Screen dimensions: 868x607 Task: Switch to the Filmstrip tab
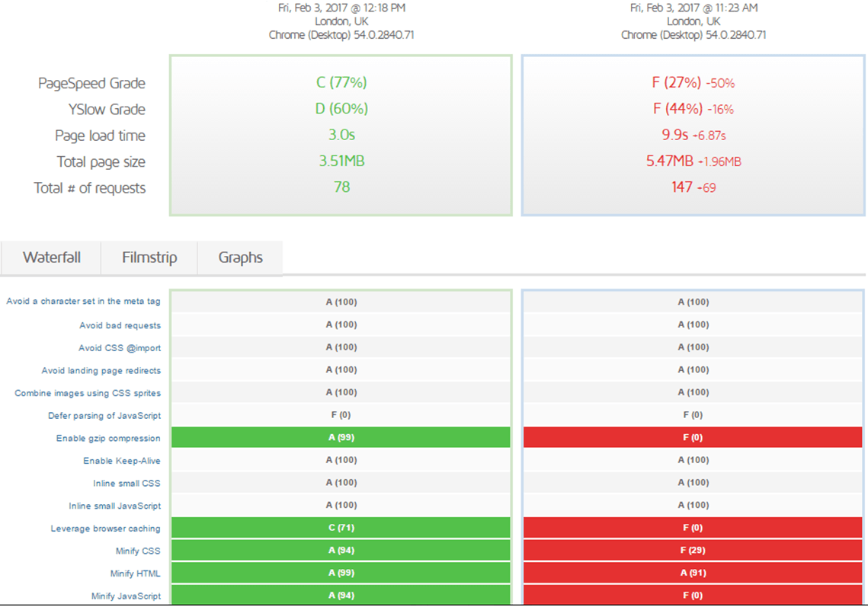[149, 257]
